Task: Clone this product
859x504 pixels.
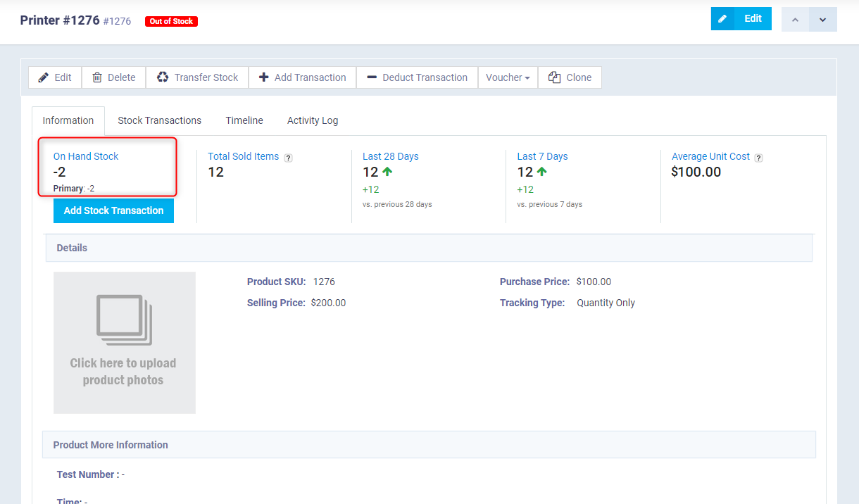Action: (x=570, y=77)
